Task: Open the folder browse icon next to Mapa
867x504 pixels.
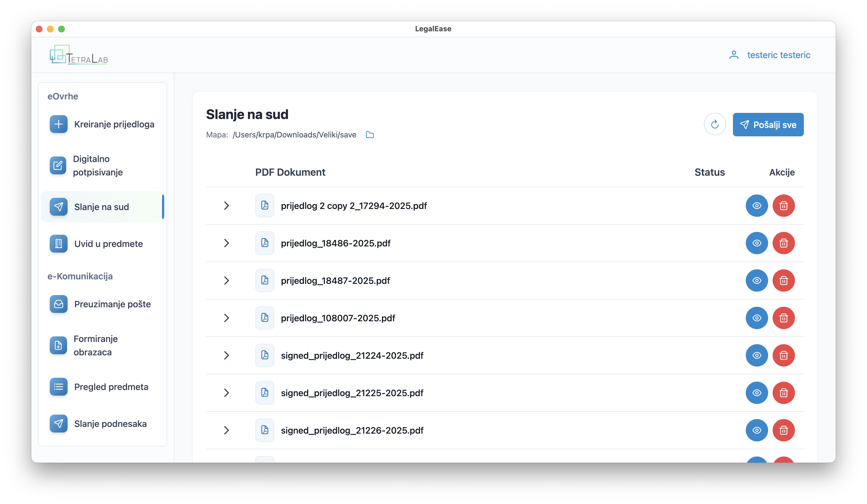Action: pos(370,135)
